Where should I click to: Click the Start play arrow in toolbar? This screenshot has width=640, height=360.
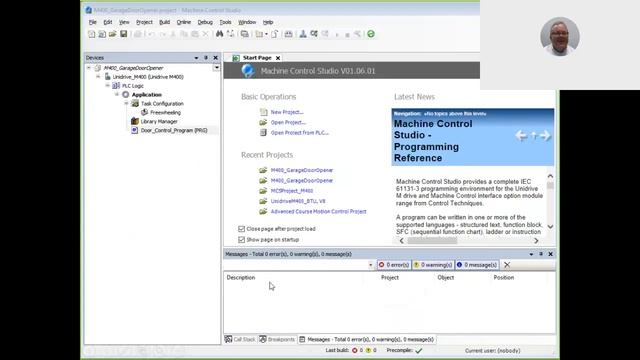click(x=337, y=35)
